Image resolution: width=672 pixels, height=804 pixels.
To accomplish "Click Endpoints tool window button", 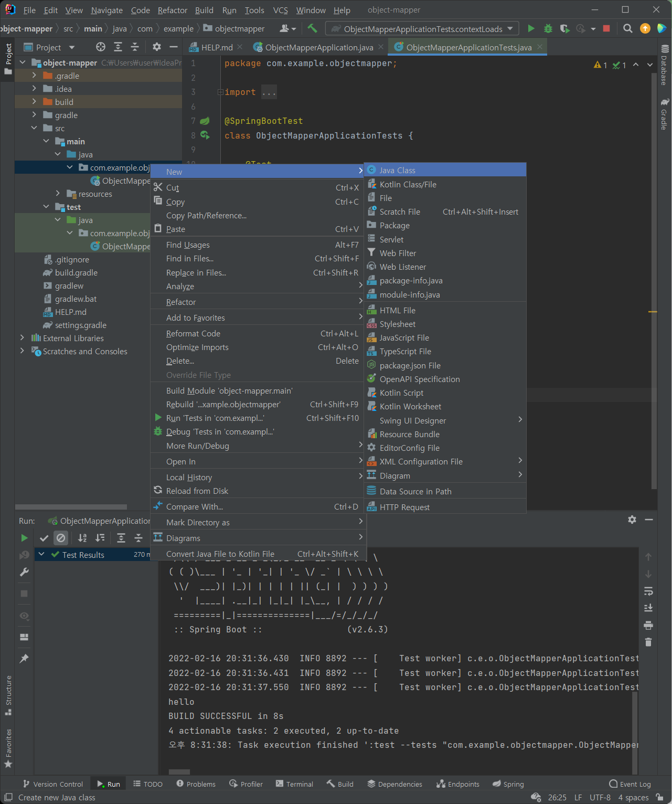I will [458, 784].
